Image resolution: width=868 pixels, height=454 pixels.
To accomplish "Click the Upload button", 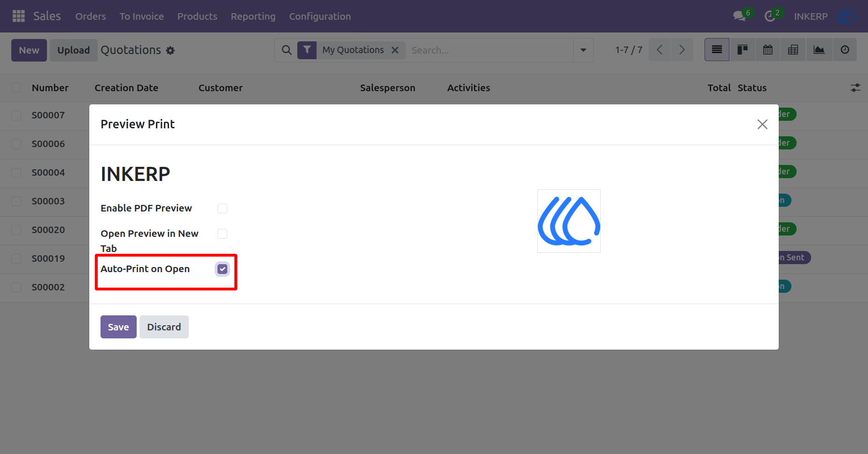I will 73,50.
